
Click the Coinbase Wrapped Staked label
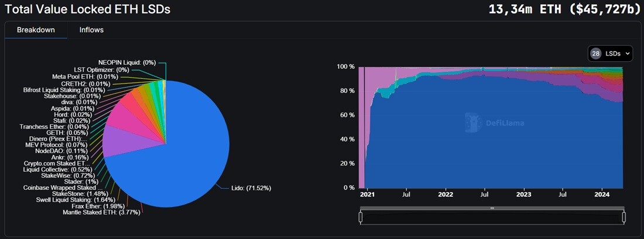click(63, 188)
